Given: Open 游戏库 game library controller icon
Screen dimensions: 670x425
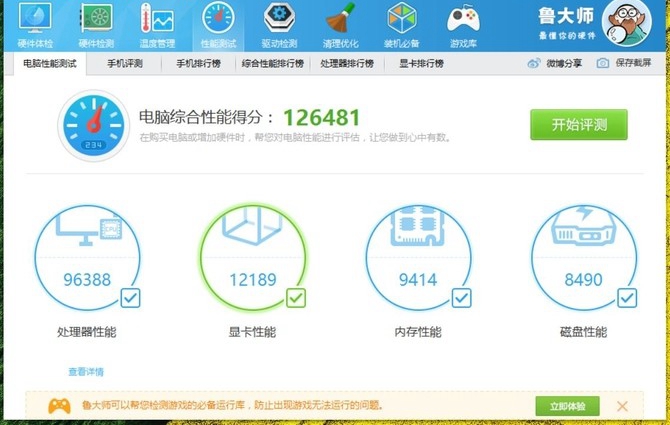Looking at the screenshot, I should (x=463, y=25).
